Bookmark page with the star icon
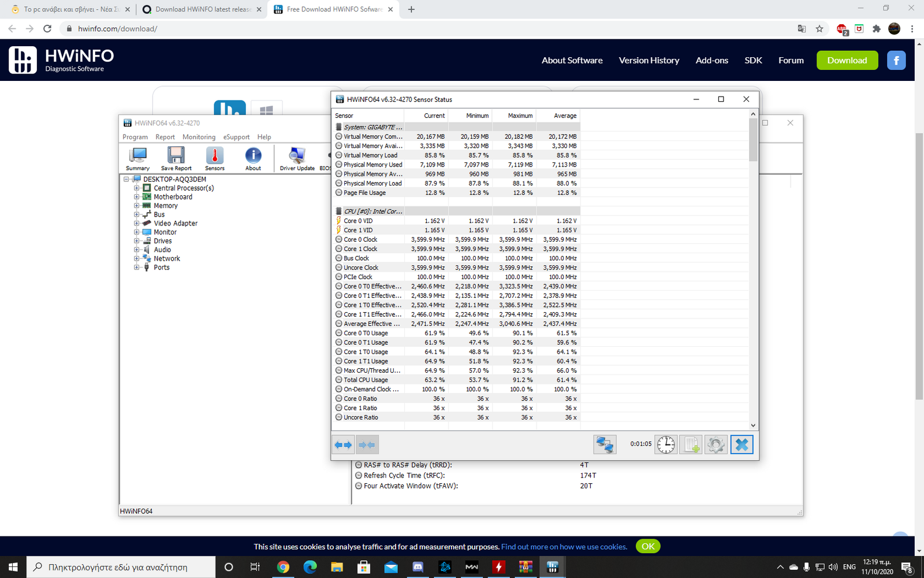Image resolution: width=924 pixels, height=578 pixels. click(x=819, y=28)
